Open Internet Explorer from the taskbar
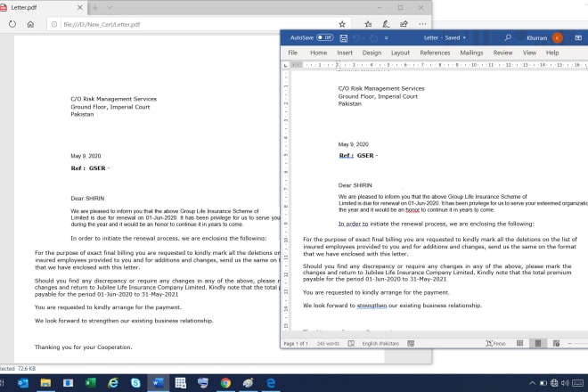588x392 pixels. pos(113,383)
